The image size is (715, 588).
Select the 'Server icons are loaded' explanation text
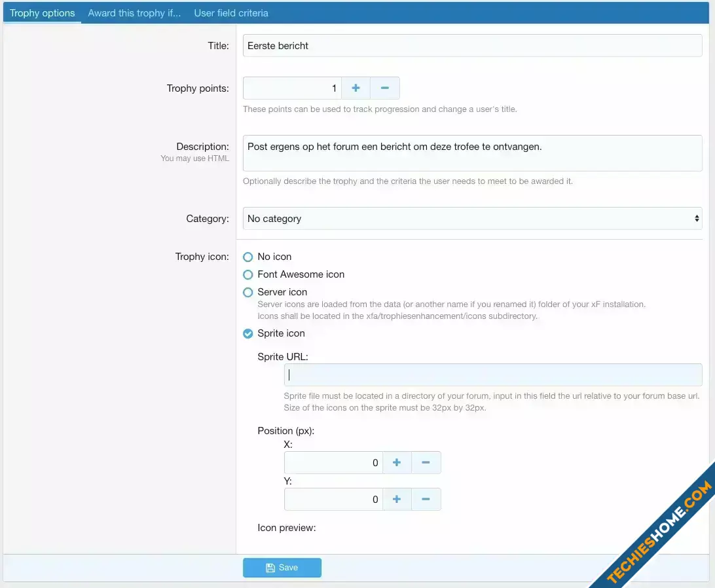(451, 310)
